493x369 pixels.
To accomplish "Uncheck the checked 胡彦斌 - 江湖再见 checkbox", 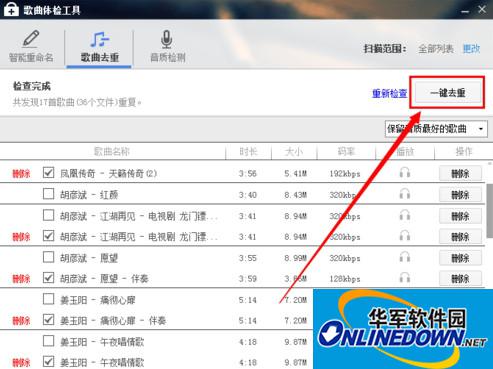I will [48, 236].
